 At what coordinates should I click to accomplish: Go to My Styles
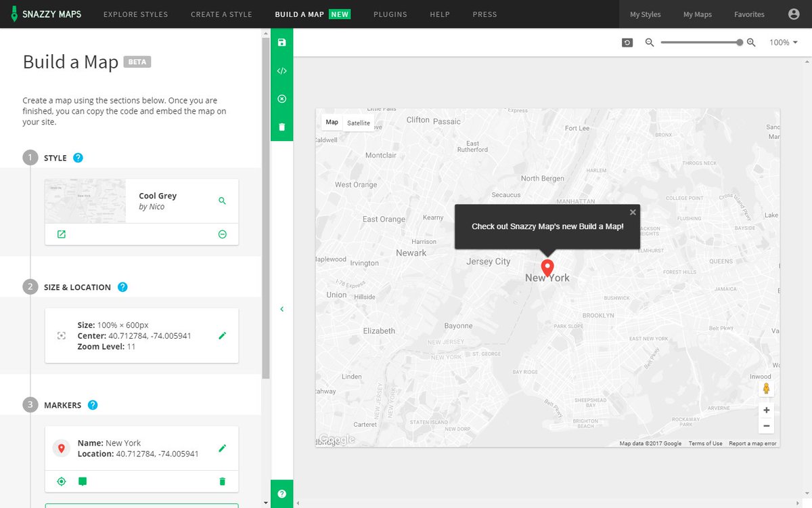646,14
